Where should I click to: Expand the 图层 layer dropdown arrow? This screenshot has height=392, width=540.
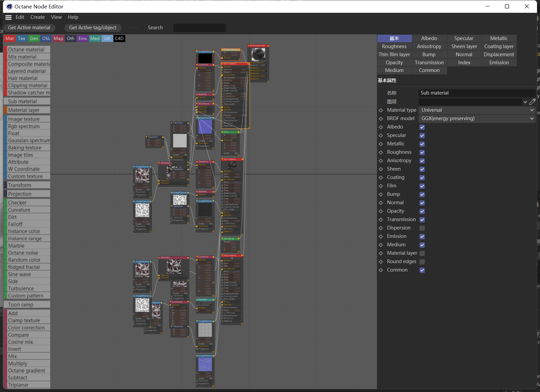click(x=525, y=102)
